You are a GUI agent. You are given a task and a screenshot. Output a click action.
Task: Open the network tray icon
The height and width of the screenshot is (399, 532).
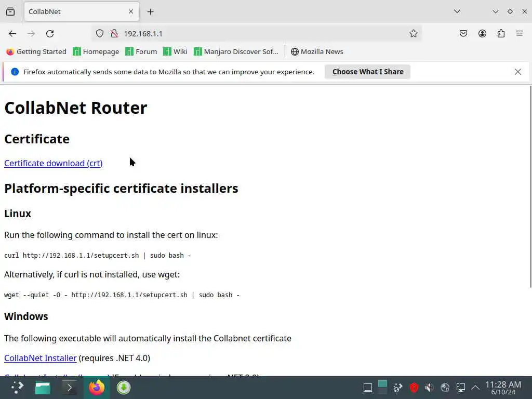[445, 388]
